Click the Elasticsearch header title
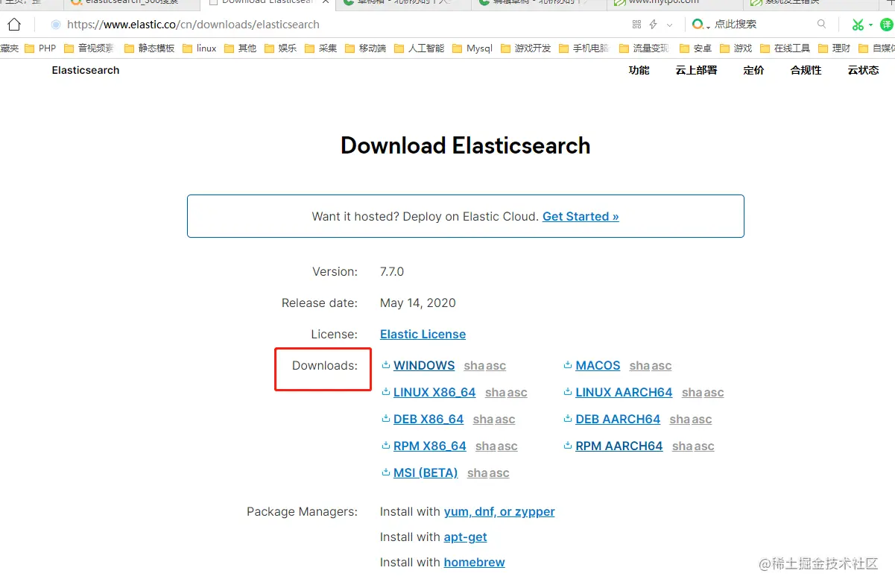This screenshot has height=588, width=895. [86, 70]
